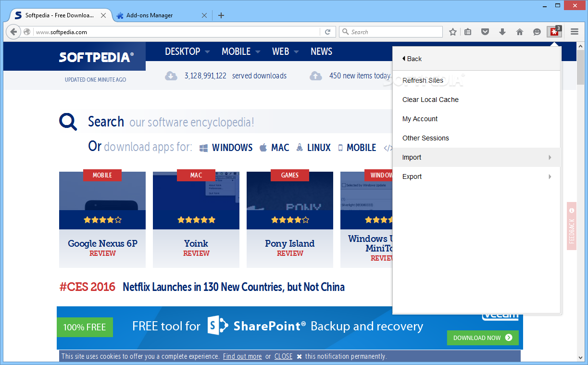Open the hamburger Firefox menu
Viewport: 588px width, 365px height.
point(575,32)
